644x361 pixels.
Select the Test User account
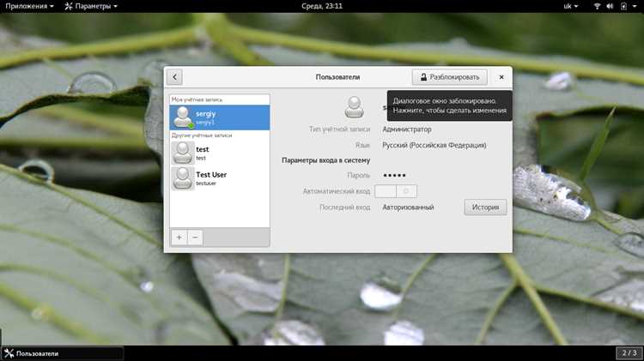pyautogui.click(x=220, y=178)
